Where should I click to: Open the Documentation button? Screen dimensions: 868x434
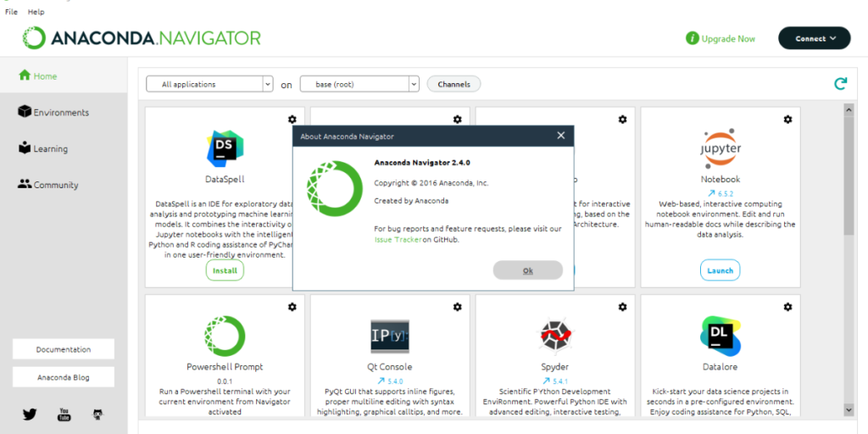tap(64, 349)
